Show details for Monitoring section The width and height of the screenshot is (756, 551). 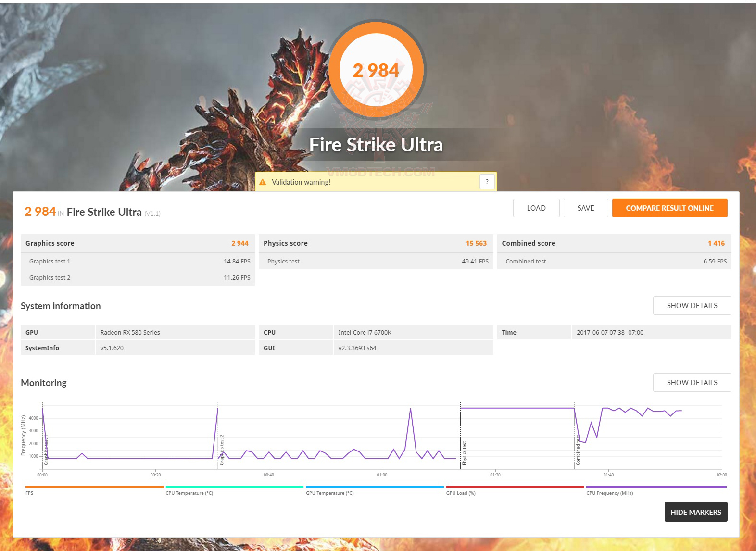coord(692,383)
